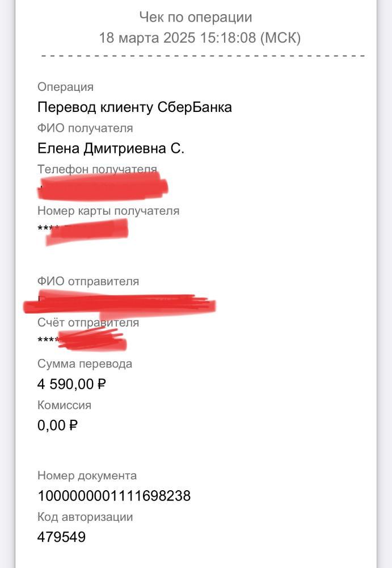Click the 'Операция' field label
Screen dimensions: 392x568
click(x=65, y=87)
